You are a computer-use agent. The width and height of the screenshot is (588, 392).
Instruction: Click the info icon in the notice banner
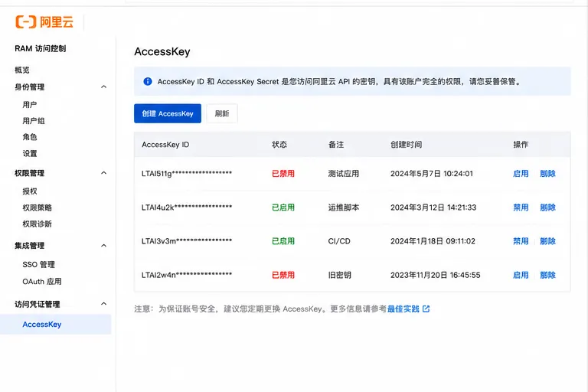click(148, 81)
